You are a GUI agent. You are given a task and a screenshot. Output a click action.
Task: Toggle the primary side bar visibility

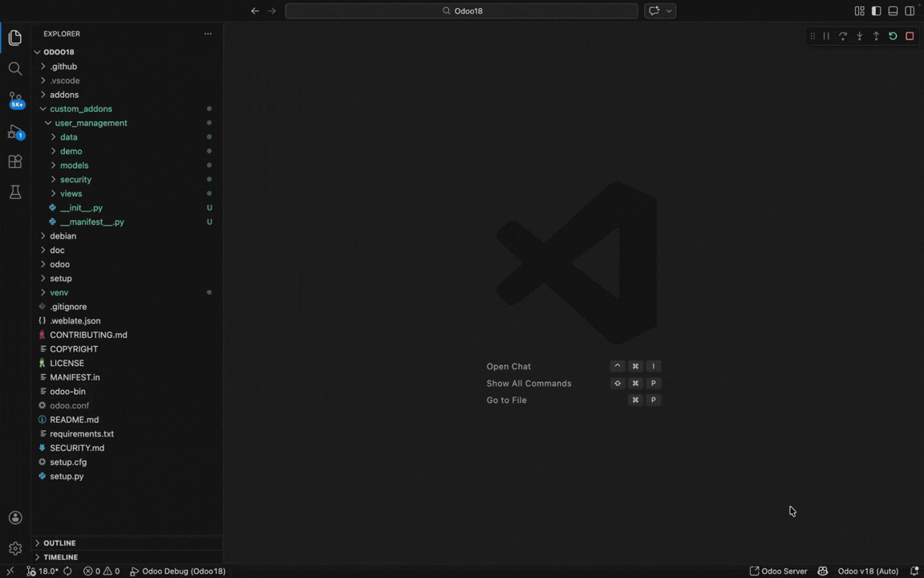click(876, 11)
